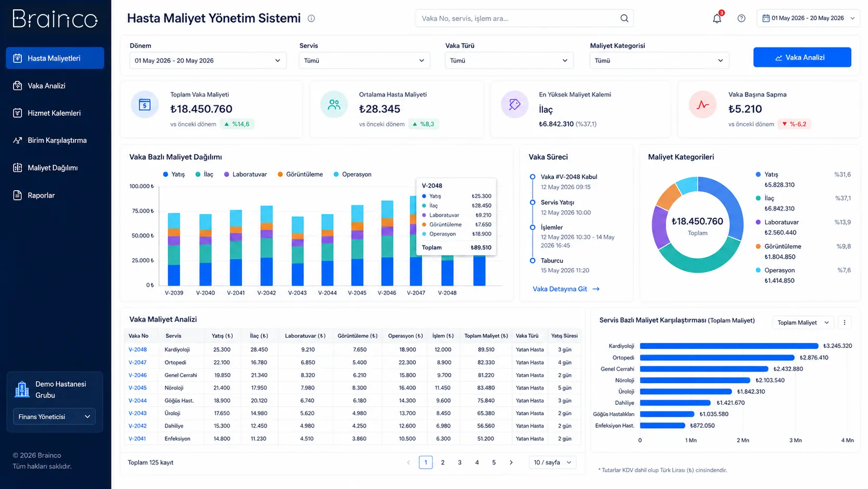The height and width of the screenshot is (489, 868).
Task: Click the V-2042 bar in case chart
Action: pyautogui.click(x=266, y=246)
